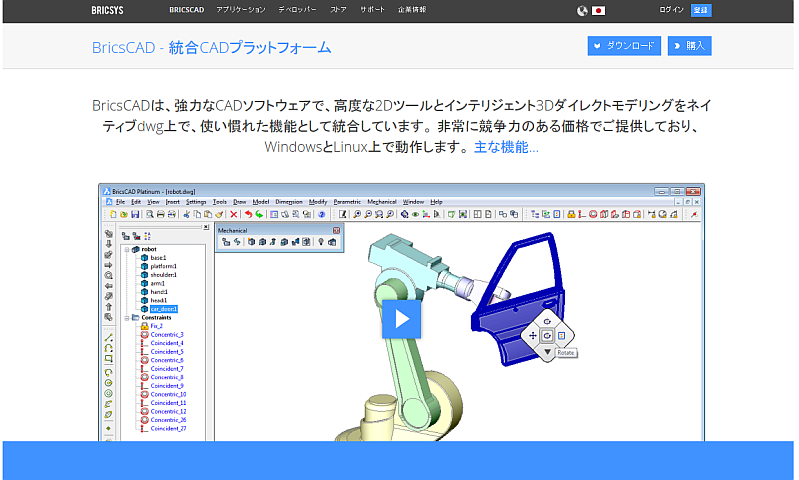Select arm:1 component in tree
This screenshot has width=799, height=480.
click(157, 283)
